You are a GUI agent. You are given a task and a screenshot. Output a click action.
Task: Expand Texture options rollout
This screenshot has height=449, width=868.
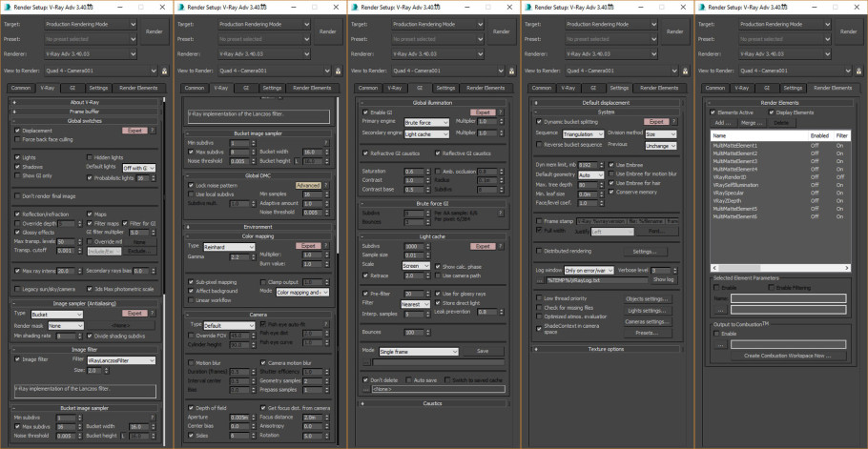(606, 349)
